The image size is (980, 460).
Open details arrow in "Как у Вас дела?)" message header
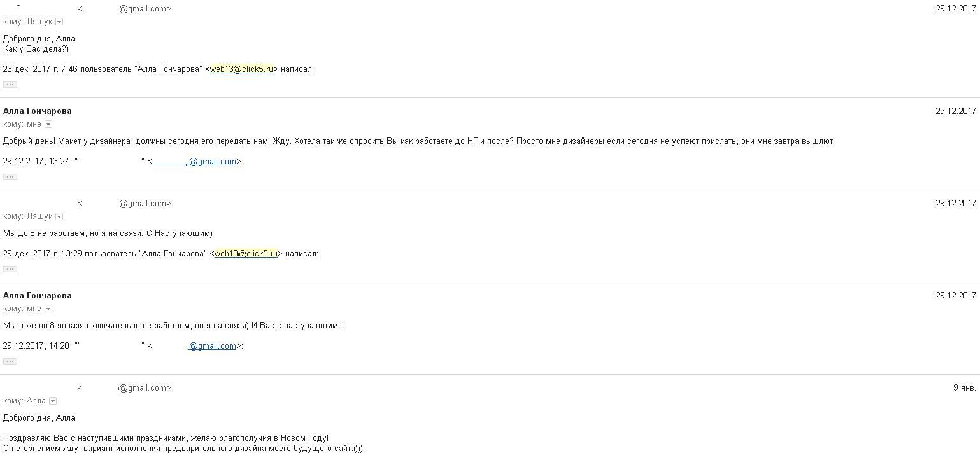pos(59,22)
